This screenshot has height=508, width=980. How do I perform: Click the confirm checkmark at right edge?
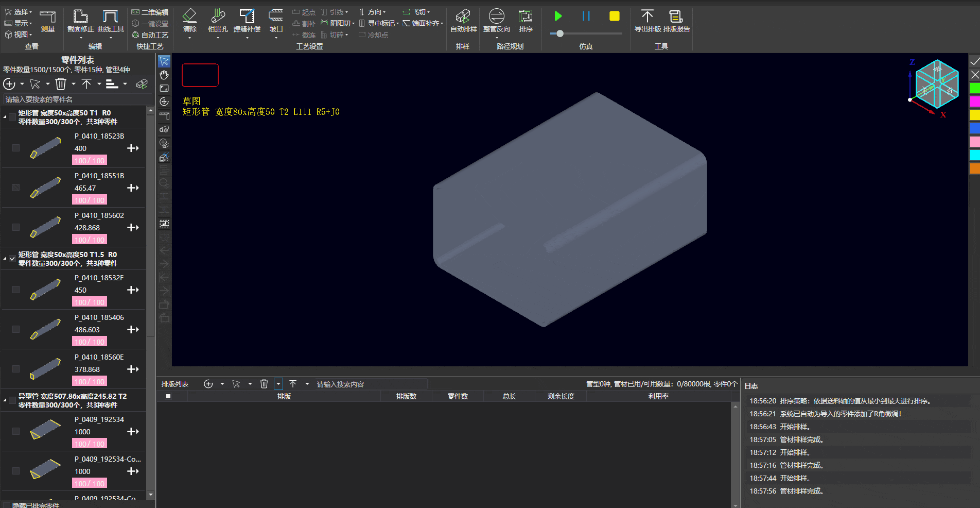tap(975, 61)
